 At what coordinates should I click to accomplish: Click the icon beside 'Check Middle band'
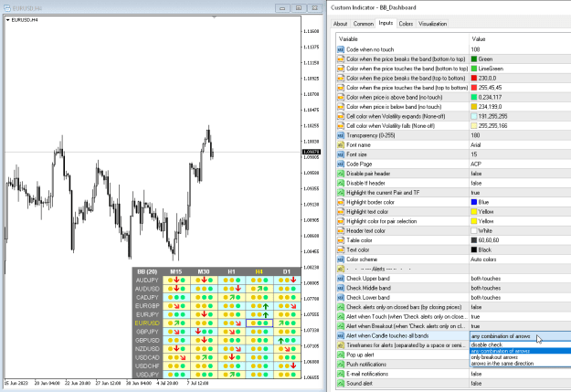tap(341, 288)
